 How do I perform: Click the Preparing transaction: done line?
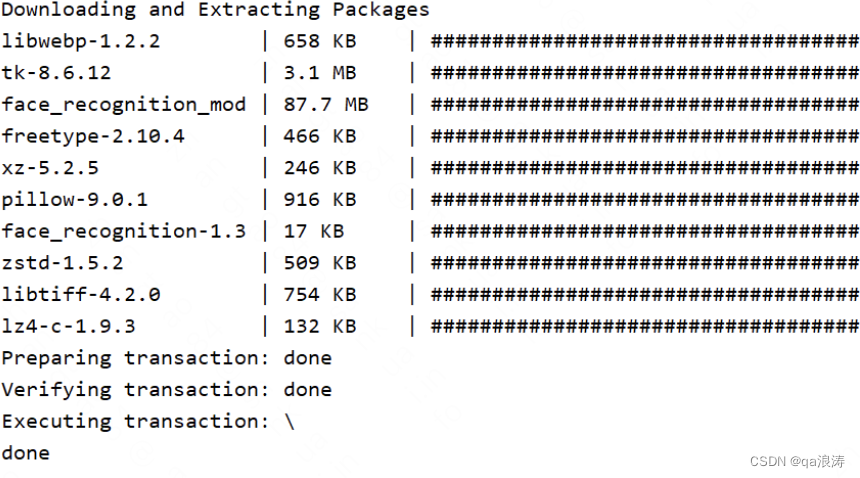click(x=166, y=358)
